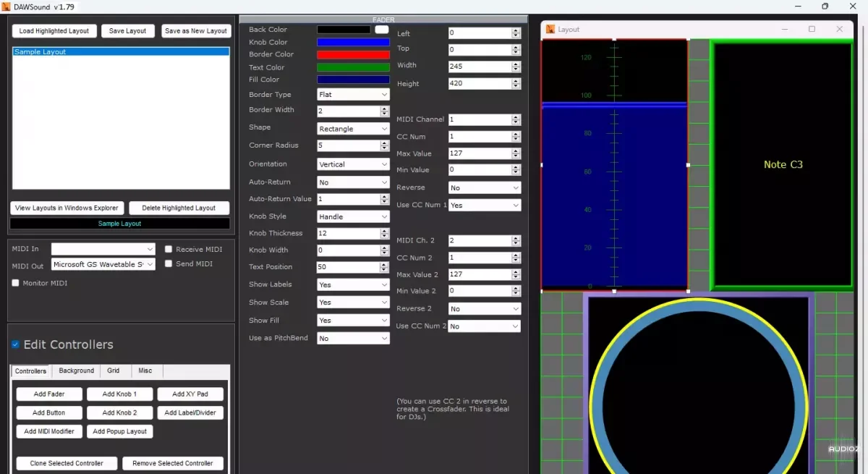Open the Misc tab
Viewport: 868px width, 474px height.
(145, 371)
